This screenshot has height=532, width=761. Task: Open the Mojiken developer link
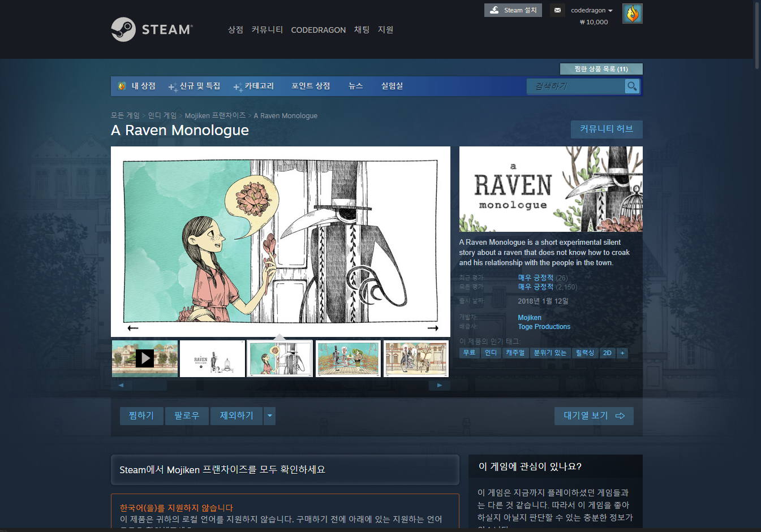pyautogui.click(x=530, y=318)
